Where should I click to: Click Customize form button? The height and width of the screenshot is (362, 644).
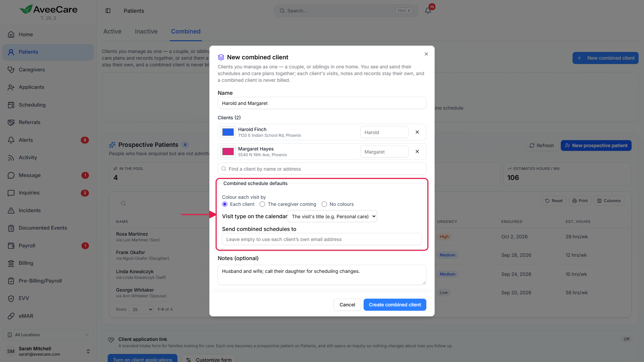point(209,359)
